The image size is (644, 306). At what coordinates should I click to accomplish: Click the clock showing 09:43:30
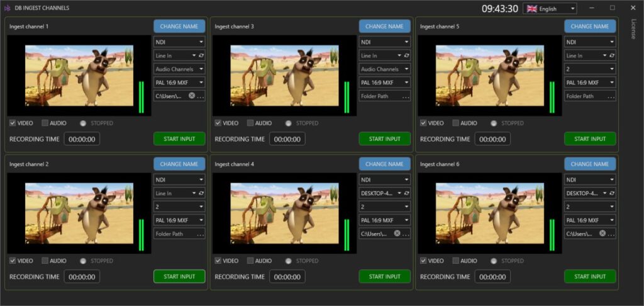point(500,9)
